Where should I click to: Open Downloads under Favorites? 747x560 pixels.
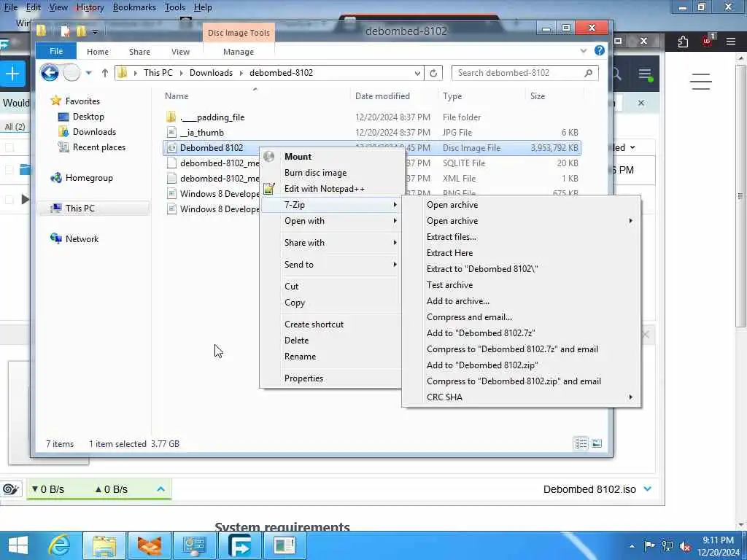tap(94, 132)
